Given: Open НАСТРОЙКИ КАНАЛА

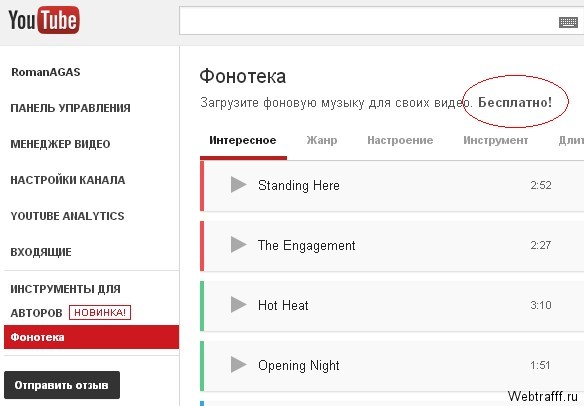Looking at the screenshot, I should point(68,180).
